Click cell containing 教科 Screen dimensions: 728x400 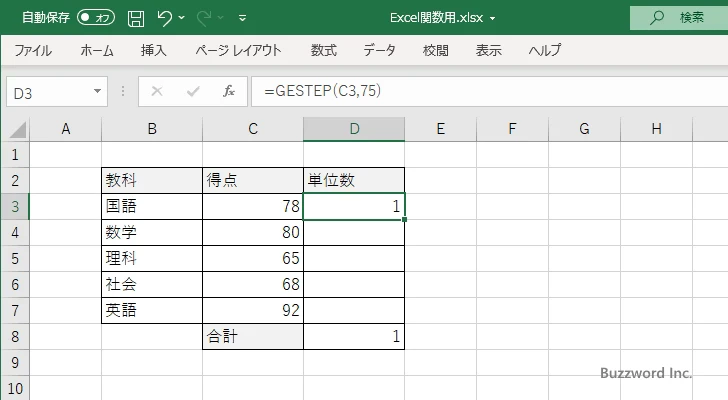click(x=152, y=181)
